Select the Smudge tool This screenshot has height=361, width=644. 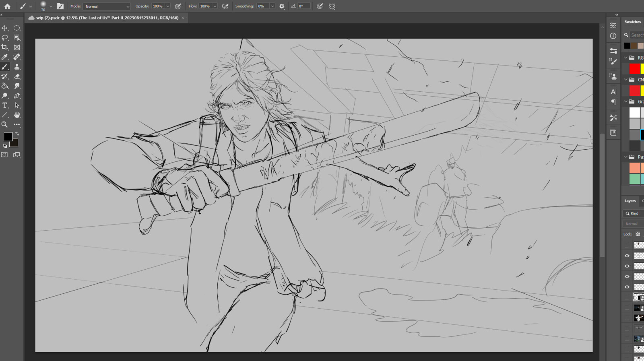pyautogui.click(x=17, y=86)
